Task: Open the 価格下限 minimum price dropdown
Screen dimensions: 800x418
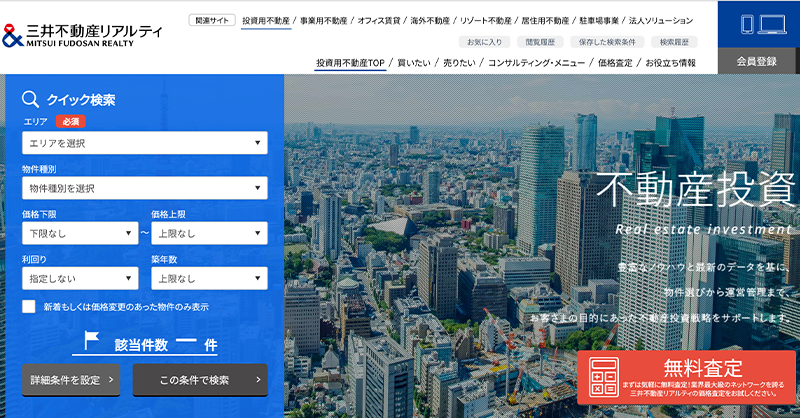Action: click(x=80, y=233)
